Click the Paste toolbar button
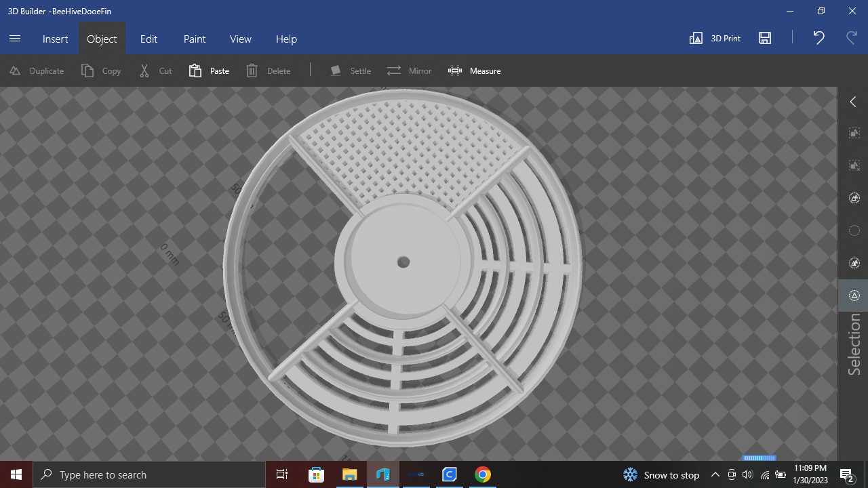 click(x=209, y=70)
